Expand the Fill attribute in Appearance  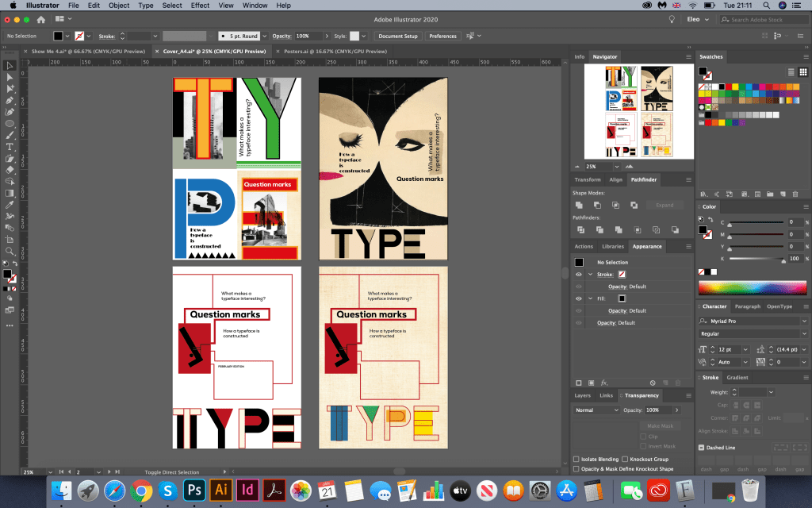pyautogui.click(x=590, y=298)
